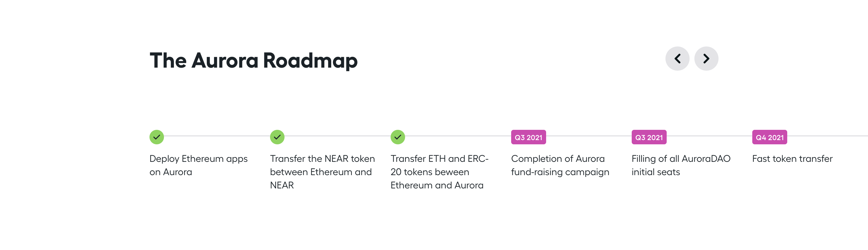Click timeline line between NEAR and ETH checkmarks
Image resolution: width=868 pixels, height=250 pixels.
pyautogui.click(x=337, y=136)
